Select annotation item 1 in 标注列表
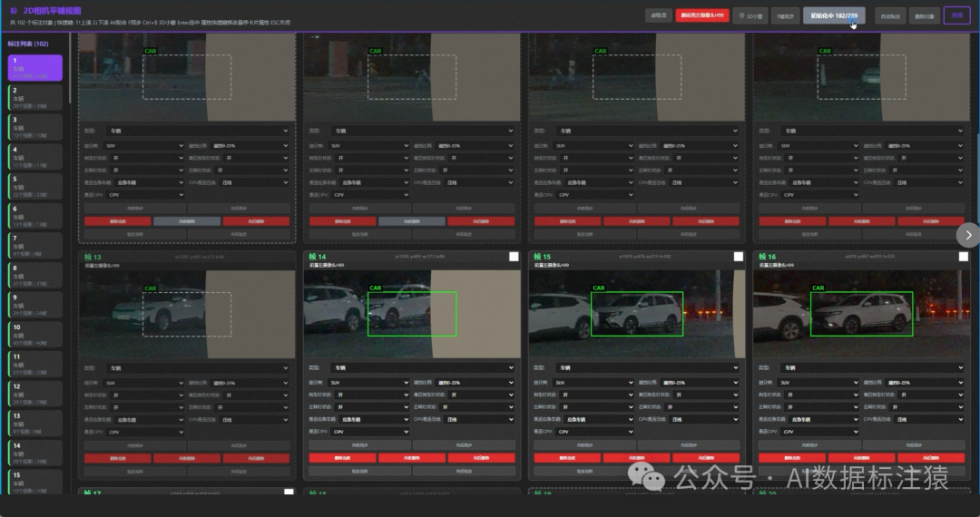This screenshot has width=980, height=517. click(x=35, y=67)
